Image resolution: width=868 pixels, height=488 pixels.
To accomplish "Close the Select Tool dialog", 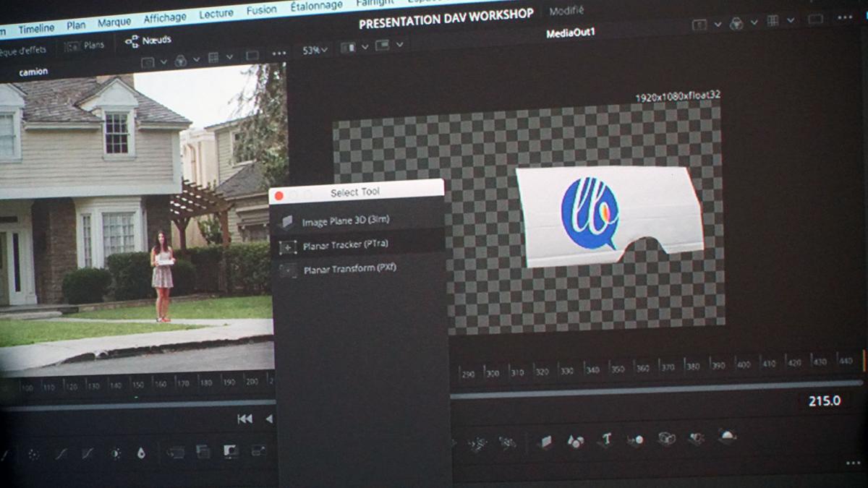I will [279, 196].
